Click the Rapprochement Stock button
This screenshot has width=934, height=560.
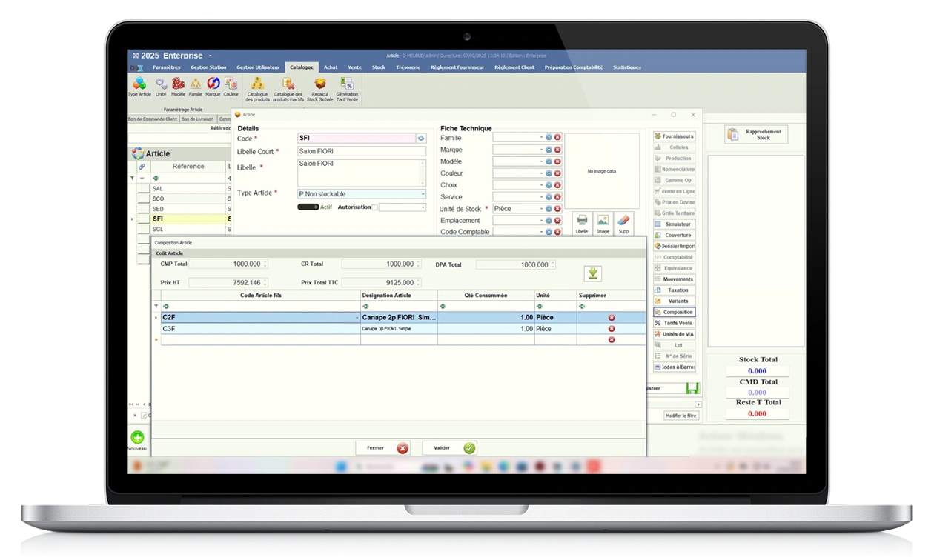(x=756, y=134)
